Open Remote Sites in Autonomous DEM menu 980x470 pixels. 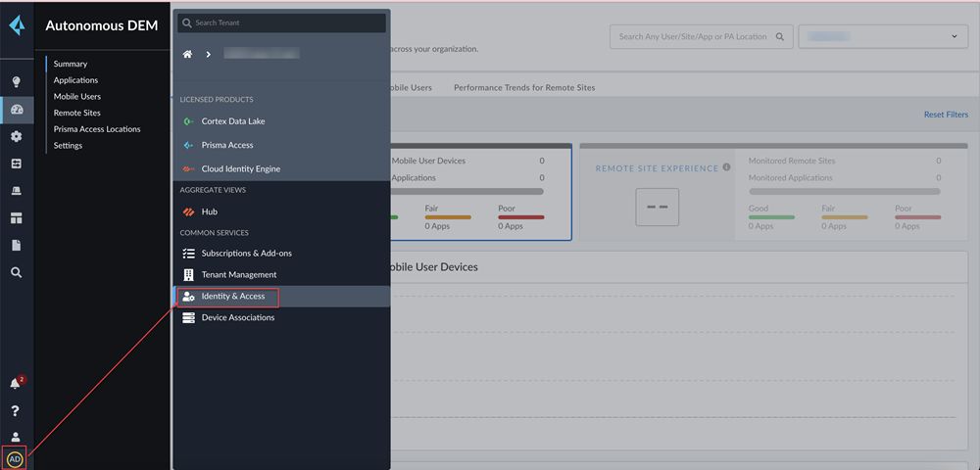tap(76, 113)
